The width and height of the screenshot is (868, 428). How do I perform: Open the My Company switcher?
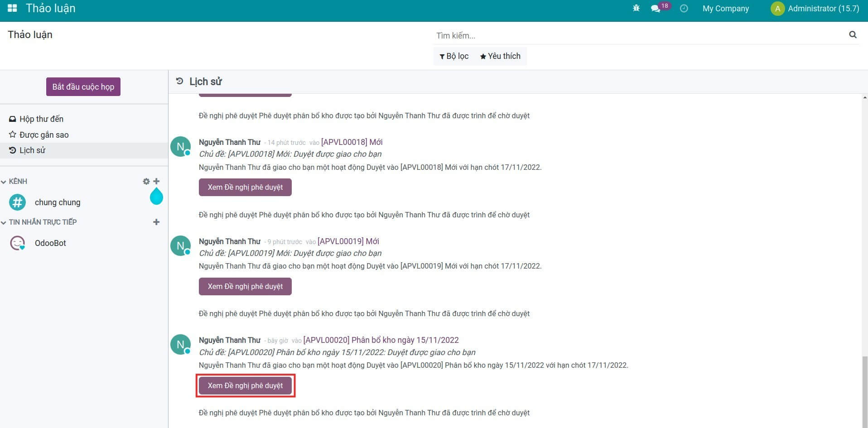tap(725, 9)
